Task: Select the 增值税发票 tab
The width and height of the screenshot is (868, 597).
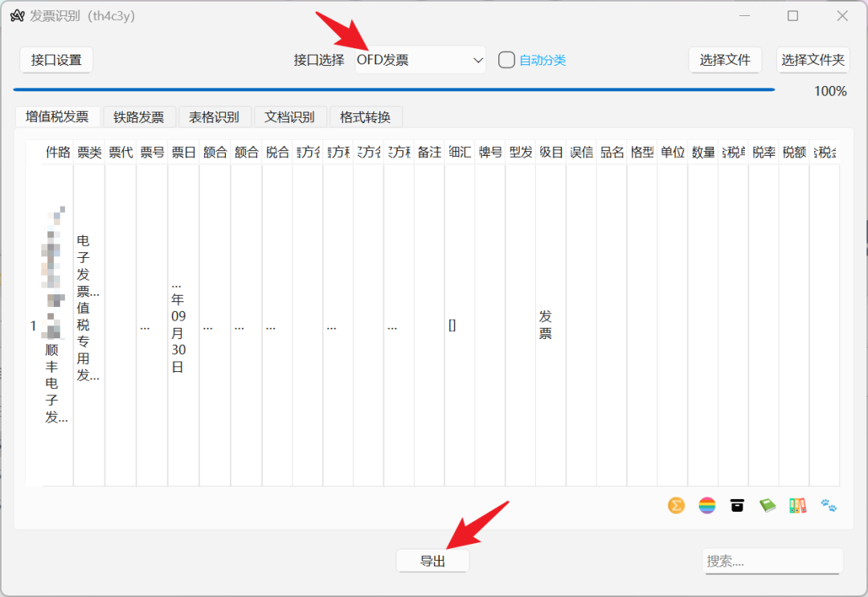Action: pyautogui.click(x=57, y=116)
